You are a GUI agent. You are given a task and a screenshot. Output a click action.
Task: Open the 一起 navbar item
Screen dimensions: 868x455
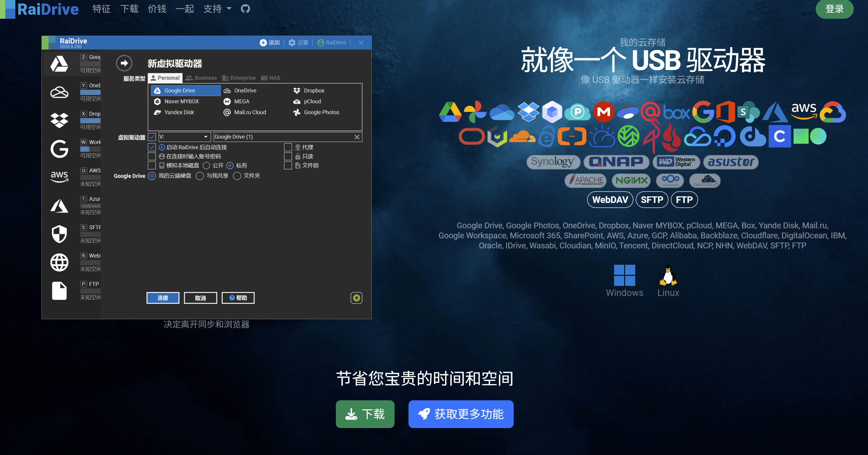point(185,9)
